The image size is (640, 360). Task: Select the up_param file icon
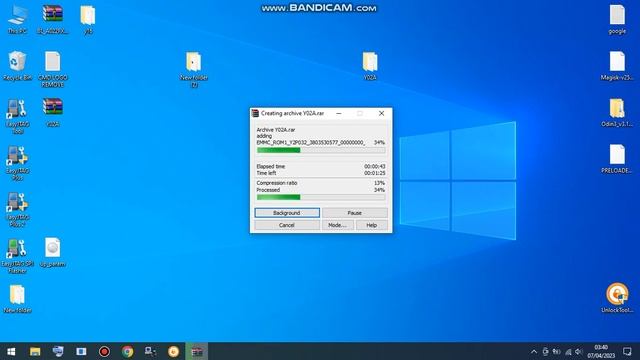[x=53, y=252]
